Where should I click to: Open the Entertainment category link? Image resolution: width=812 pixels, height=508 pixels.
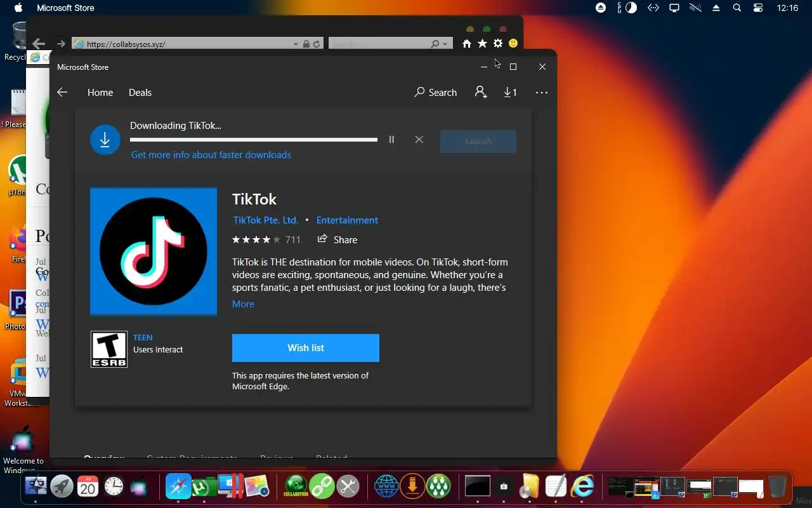[x=347, y=220]
